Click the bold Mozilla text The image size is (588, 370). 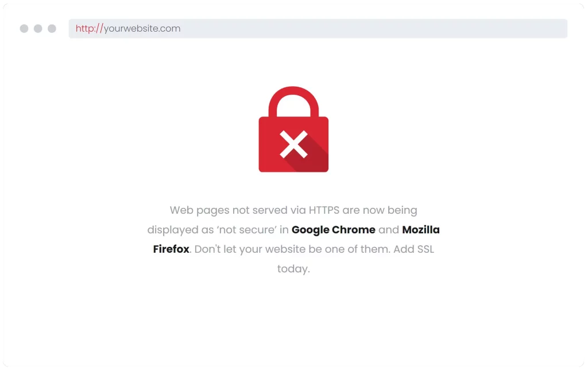[x=421, y=229]
